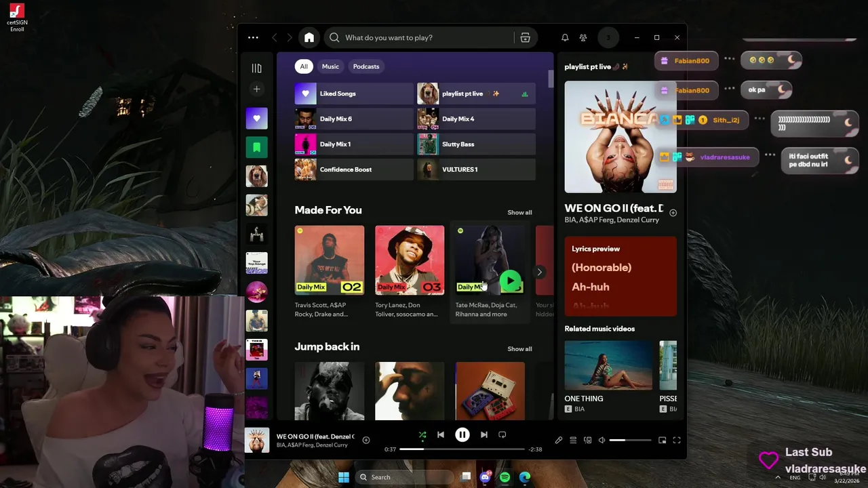Seek using the song progress bar
The image size is (868, 488).
462,449
